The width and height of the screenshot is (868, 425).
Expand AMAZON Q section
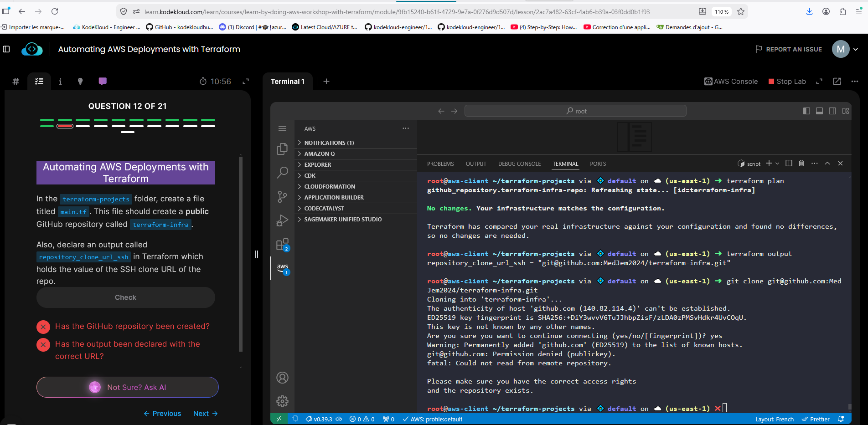tap(356, 154)
